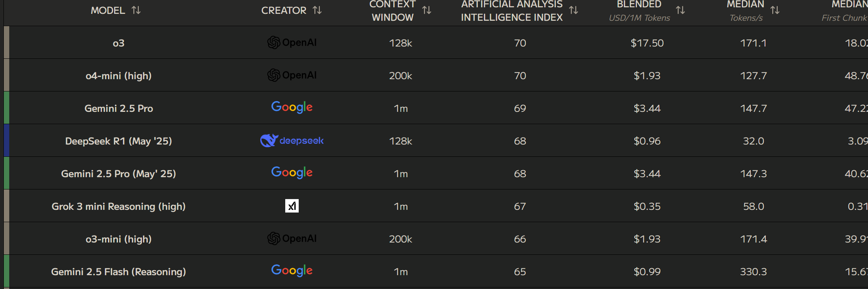
Task: Click green color bar beside Gemini 2.5 Pro
Action: pyautogui.click(x=7, y=108)
